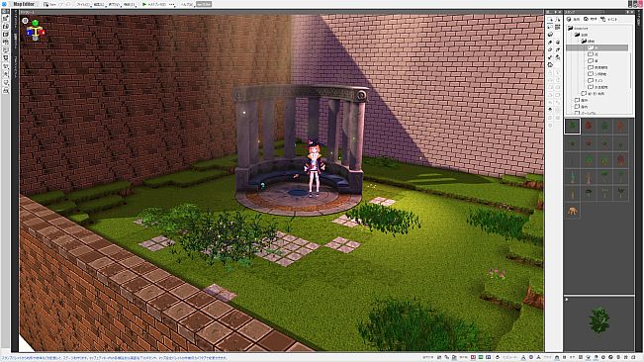
Task: Select the first tool in right tool strip
Action: (x=550, y=20)
